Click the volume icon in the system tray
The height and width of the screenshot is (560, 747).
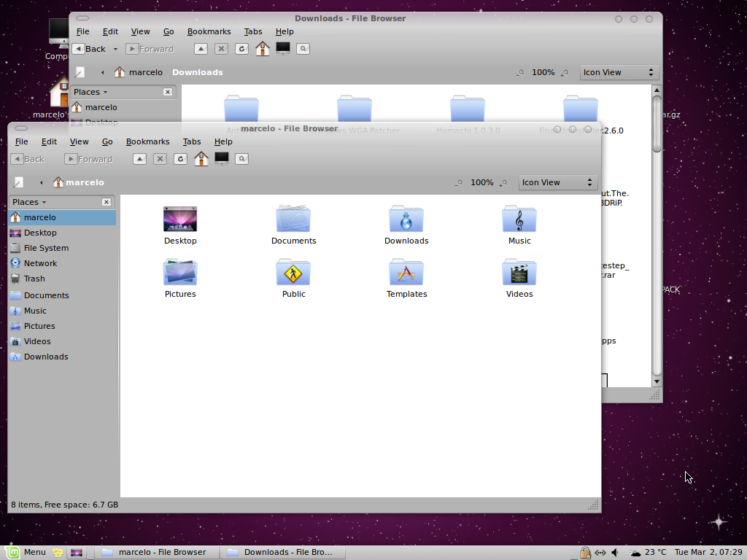[615, 553]
